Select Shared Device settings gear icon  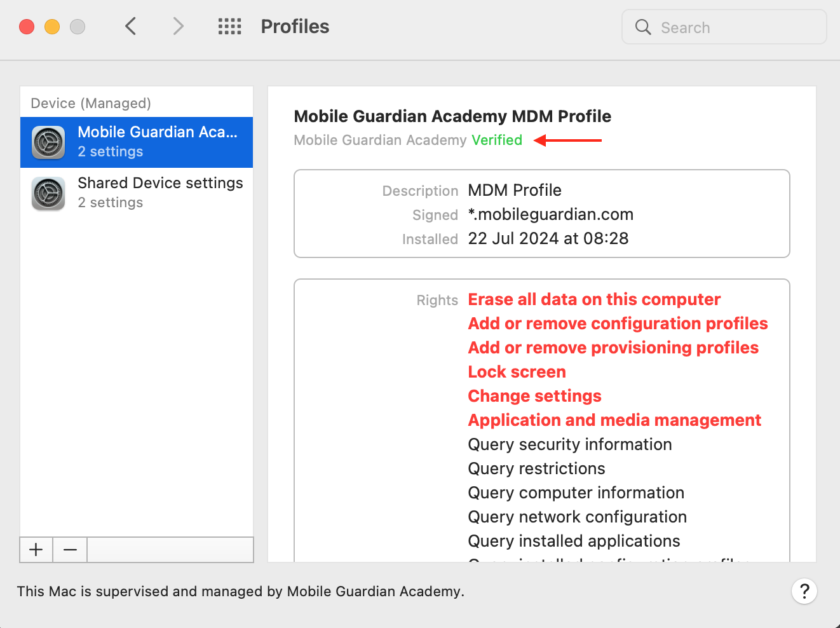[48, 193]
